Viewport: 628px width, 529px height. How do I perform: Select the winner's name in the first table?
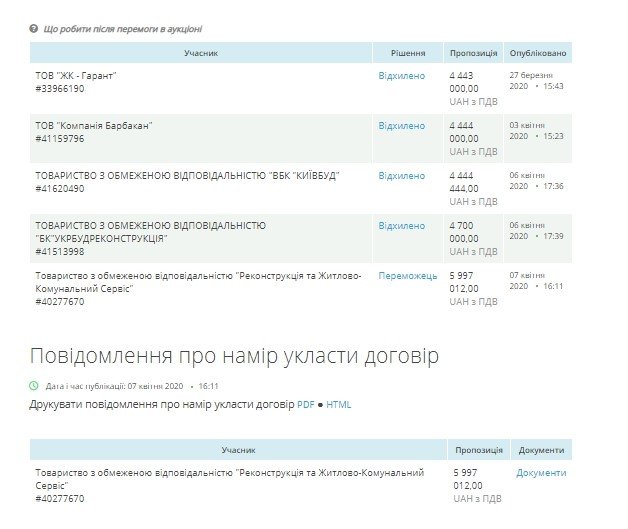(x=198, y=282)
